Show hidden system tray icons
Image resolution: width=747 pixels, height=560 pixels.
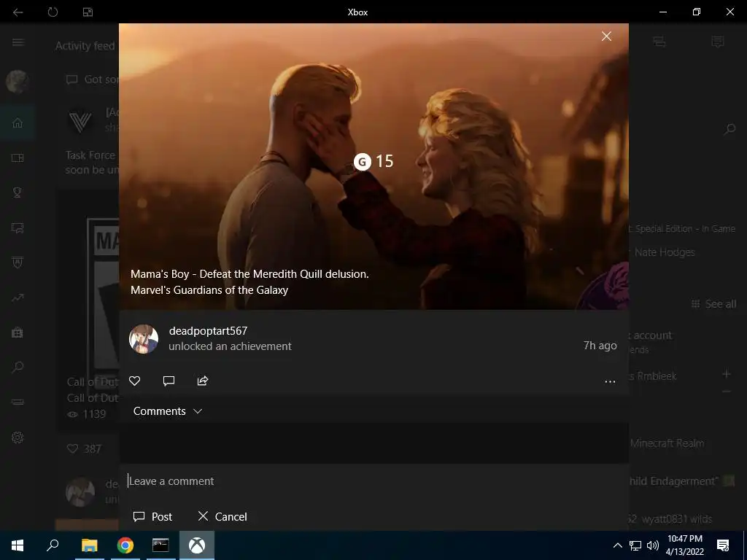point(617,545)
